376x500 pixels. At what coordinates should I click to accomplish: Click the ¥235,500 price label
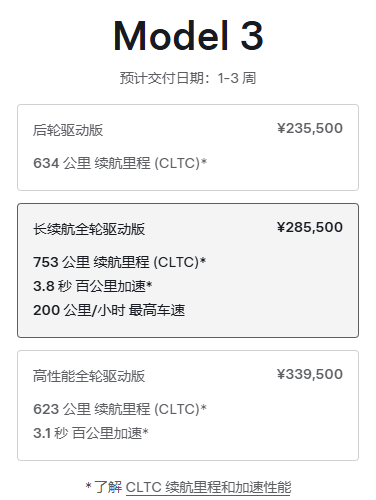pos(310,128)
